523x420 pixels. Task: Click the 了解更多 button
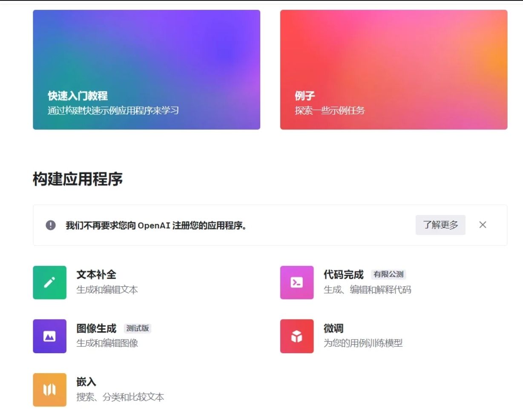click(440, 225)
